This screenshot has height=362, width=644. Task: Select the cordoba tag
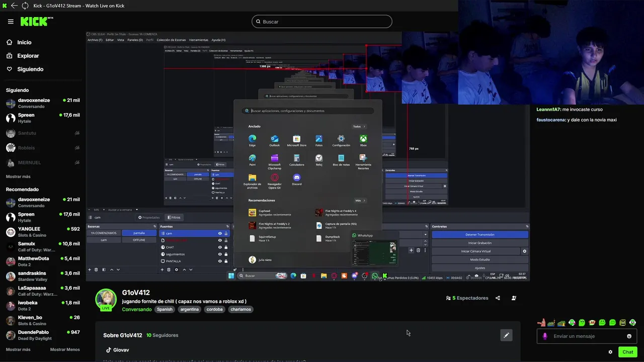pos(214,309)
